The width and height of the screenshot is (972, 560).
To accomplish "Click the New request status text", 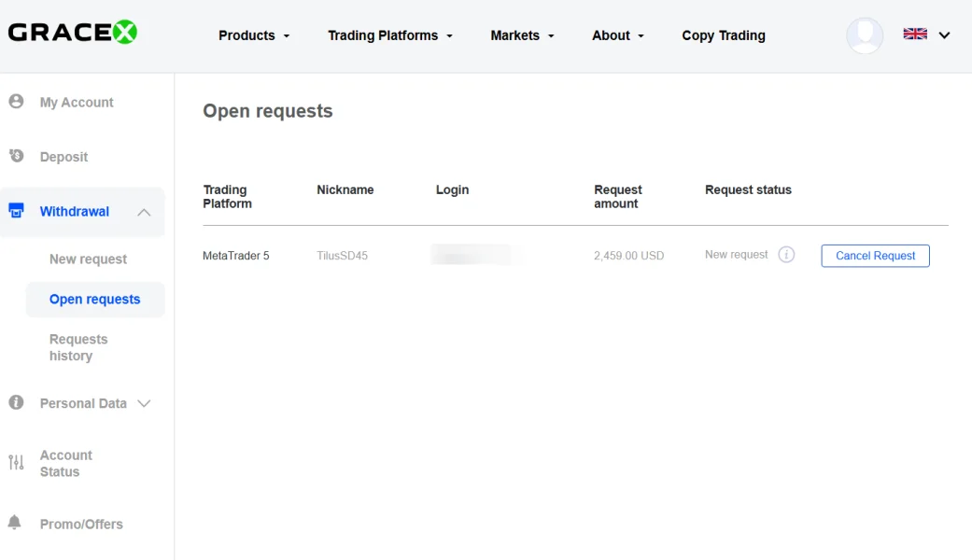I will [736, 255].
